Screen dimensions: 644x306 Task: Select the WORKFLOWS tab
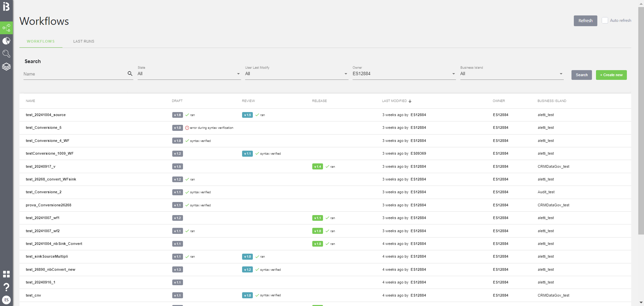[x=41, y=41]
